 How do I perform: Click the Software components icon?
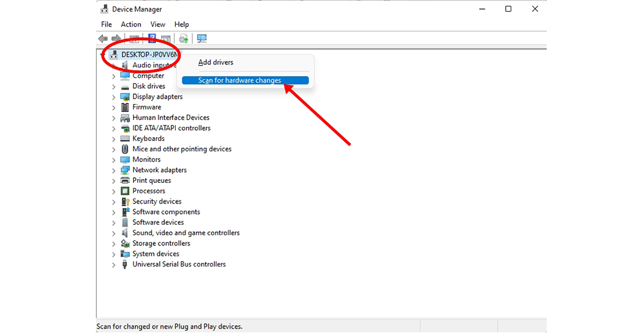pos(126,212)
